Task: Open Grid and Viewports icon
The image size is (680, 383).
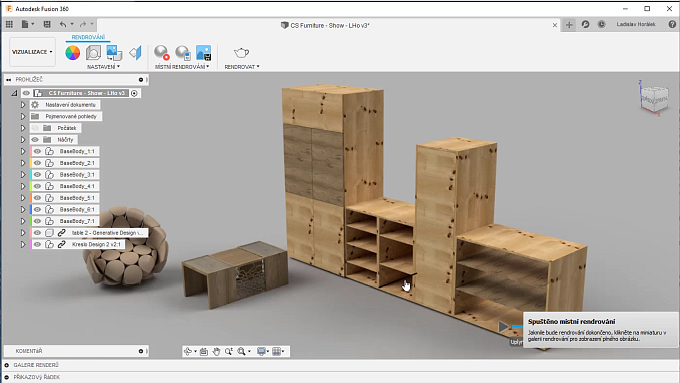Action: click(276, 351)
